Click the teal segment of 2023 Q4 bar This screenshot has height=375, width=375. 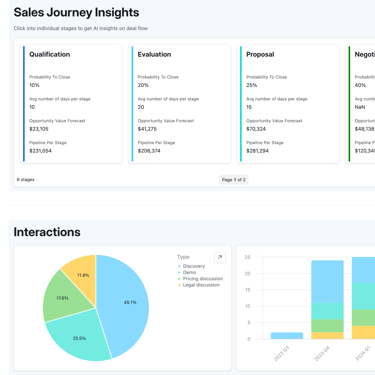tap(327, 311)
